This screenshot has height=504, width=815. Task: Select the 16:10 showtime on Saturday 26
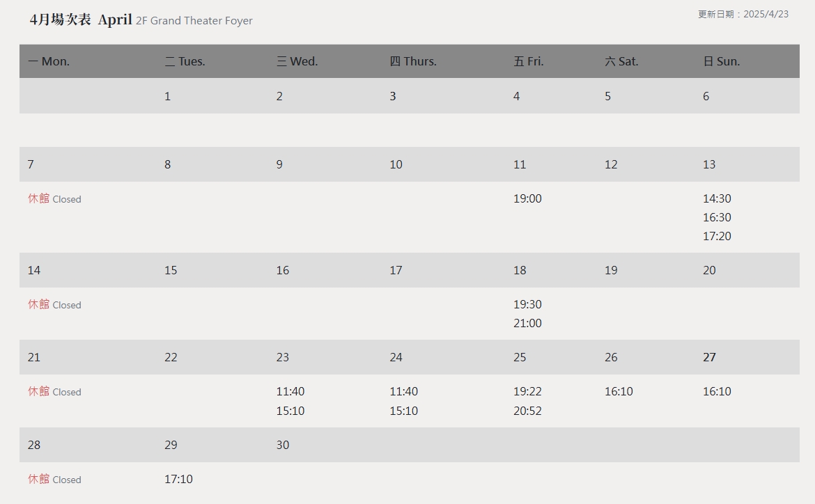point(619,392)
